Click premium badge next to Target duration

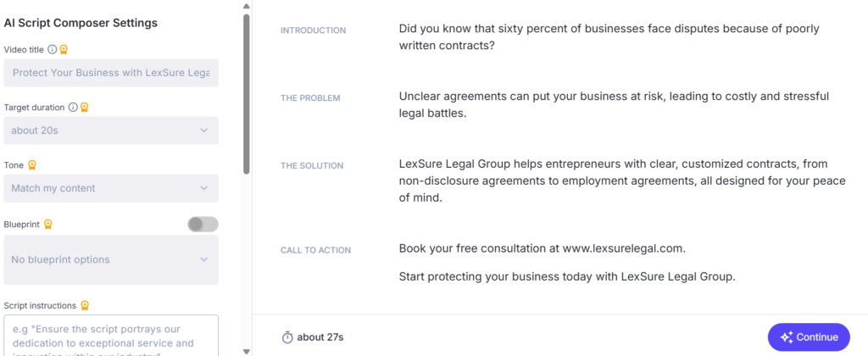[84, 108]
